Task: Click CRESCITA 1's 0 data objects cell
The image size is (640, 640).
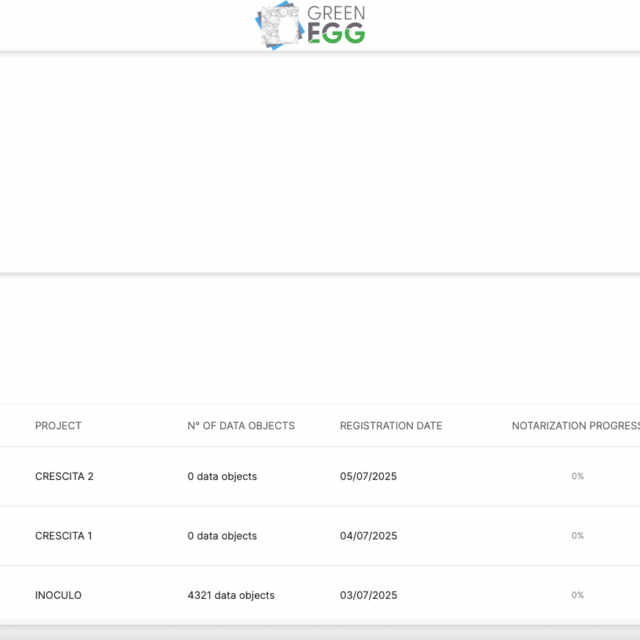Action: [x=222, y=536]
